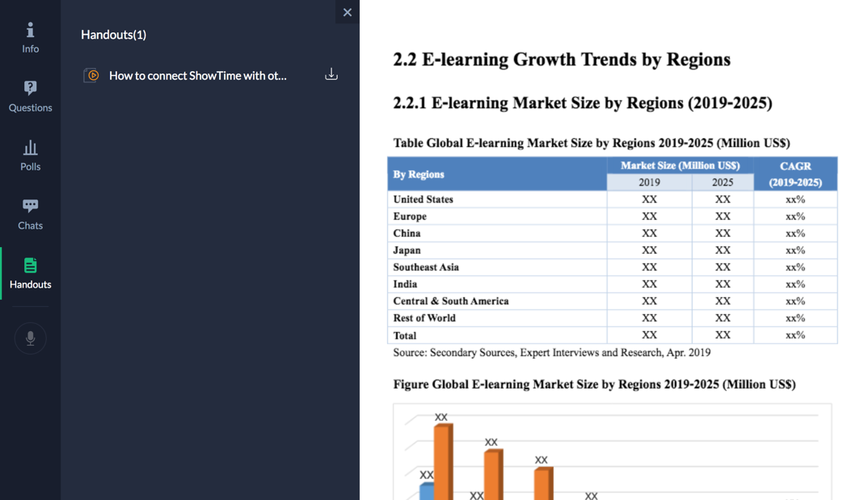This screenshot has height=500, width=868.
Task: Open the Questions panel
Action: pos(31,97)
